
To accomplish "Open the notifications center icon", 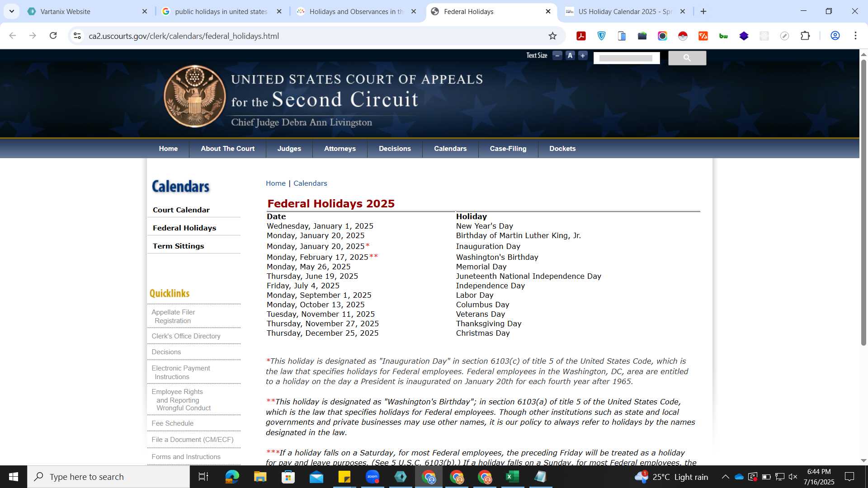I will pos(849,477).
